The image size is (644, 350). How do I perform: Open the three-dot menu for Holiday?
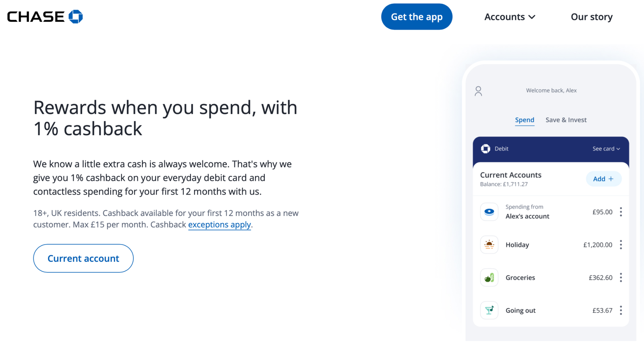pyautogui.click(x=621, y=244)
